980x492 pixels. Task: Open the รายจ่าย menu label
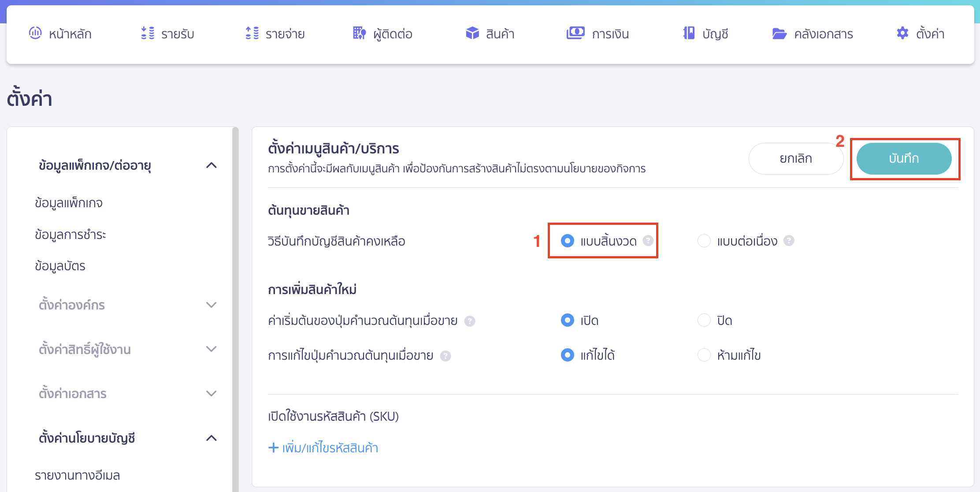click(285, 34)
